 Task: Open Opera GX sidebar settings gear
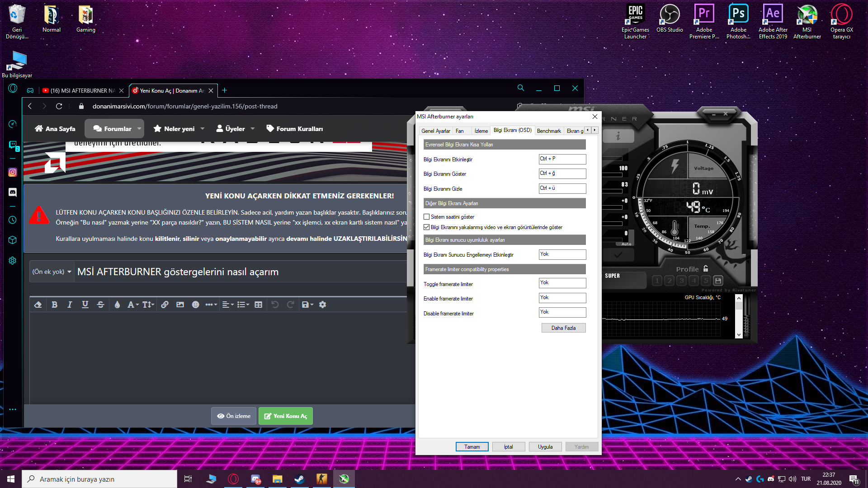[13, 261]
